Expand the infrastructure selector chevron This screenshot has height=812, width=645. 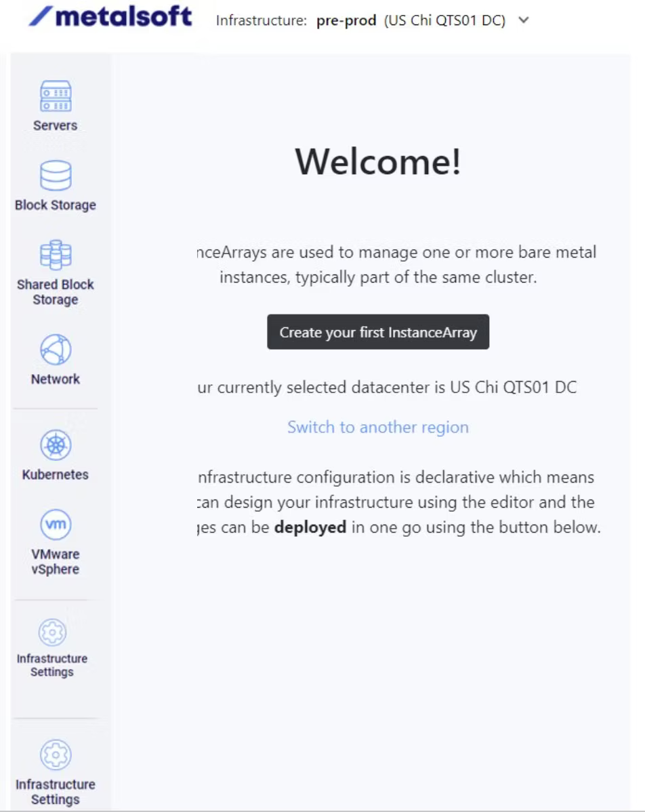pos(524,20)
